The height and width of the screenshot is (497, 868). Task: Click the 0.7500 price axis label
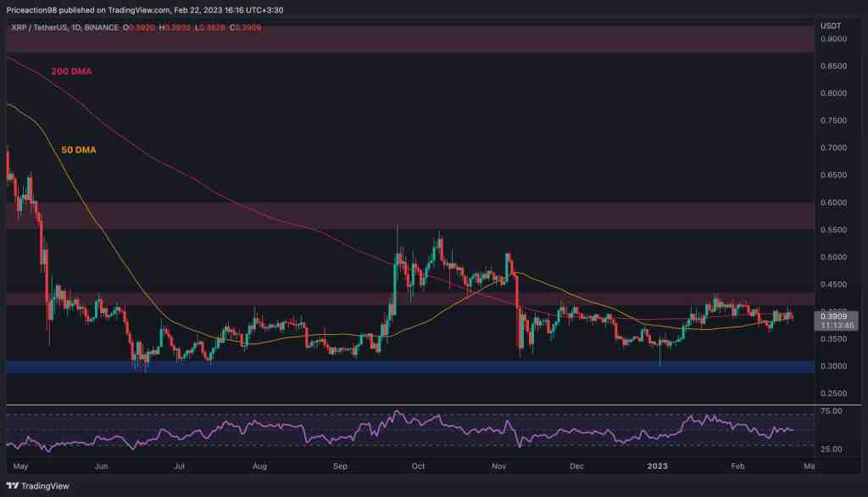833,120
